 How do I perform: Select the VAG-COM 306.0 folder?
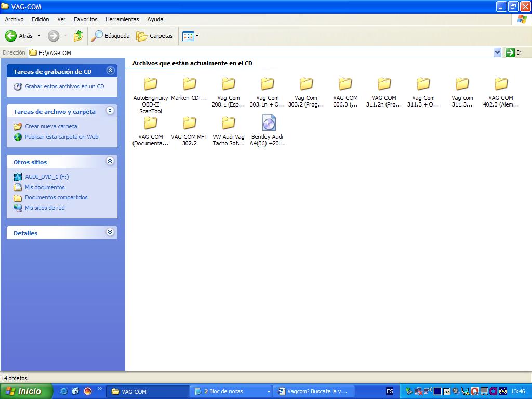pyautogui.click(x=345, y=92)
